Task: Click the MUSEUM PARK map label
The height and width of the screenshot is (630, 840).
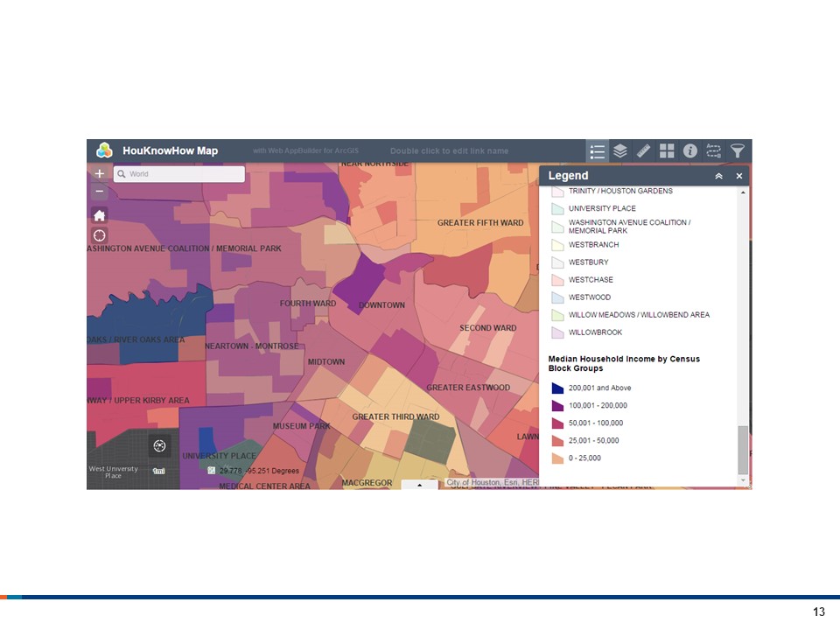Action: [302, 426]
